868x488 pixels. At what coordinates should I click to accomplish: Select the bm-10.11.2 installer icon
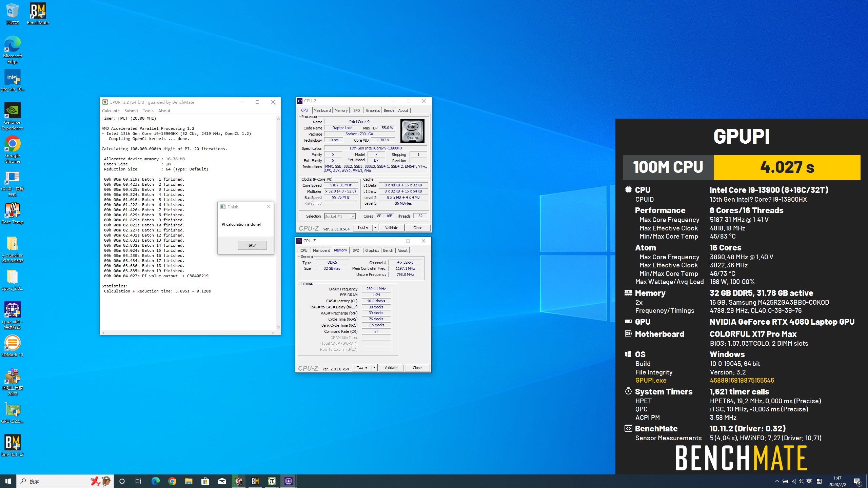pos(12,446)
